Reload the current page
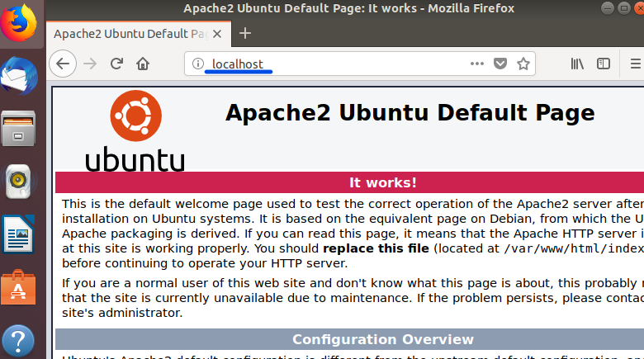The width and height of the screenshot is (644, 359). [x=116, y=64]
